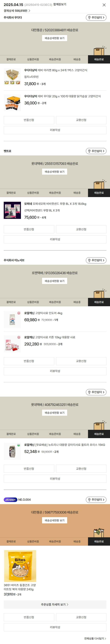
Task: Open 주안쉼터 address pill for 펫트로
Action: pos(96,151)
